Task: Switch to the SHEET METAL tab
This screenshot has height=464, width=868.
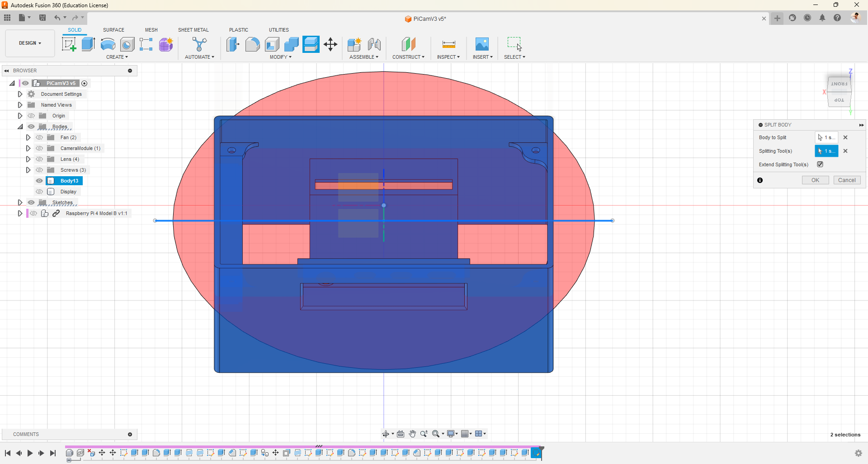Action: point(193,30)
